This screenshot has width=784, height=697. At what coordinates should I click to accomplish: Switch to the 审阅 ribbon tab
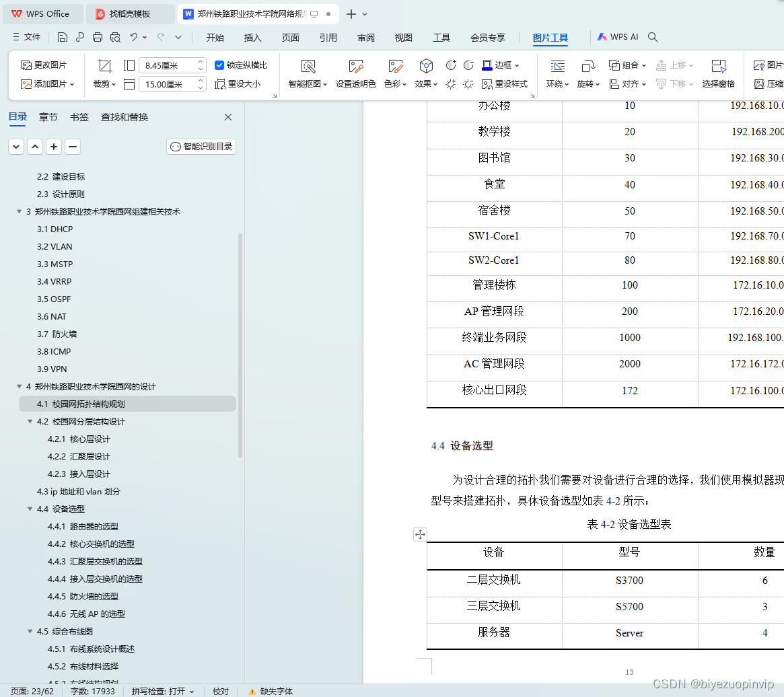coord(366,38)
